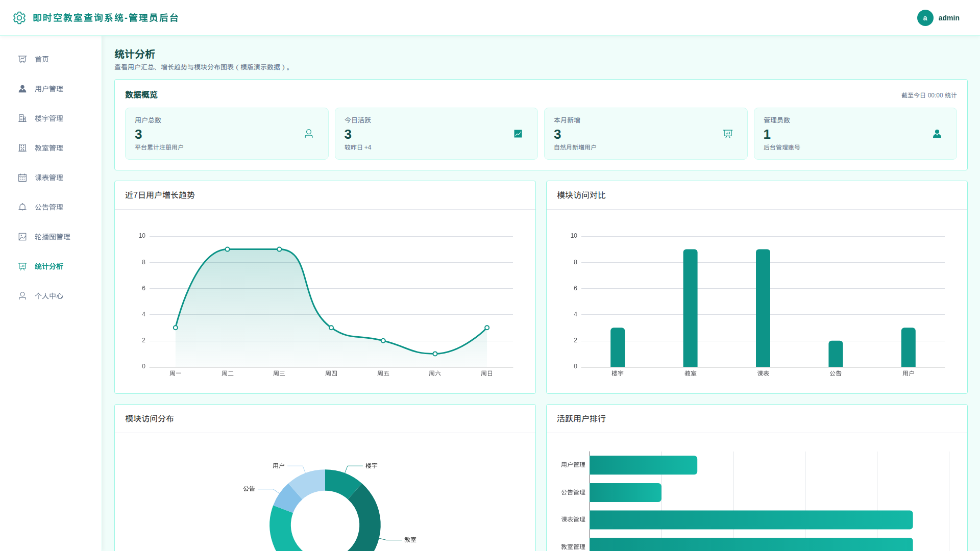
Task: Click the 公告 bar in 模块访问对比
Action: click(836, 354)
